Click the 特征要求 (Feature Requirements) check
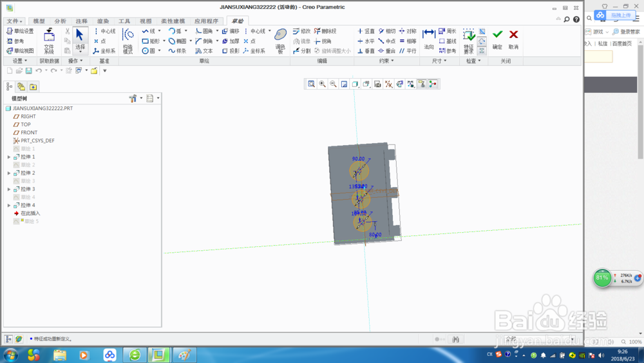 click(469, 41)
